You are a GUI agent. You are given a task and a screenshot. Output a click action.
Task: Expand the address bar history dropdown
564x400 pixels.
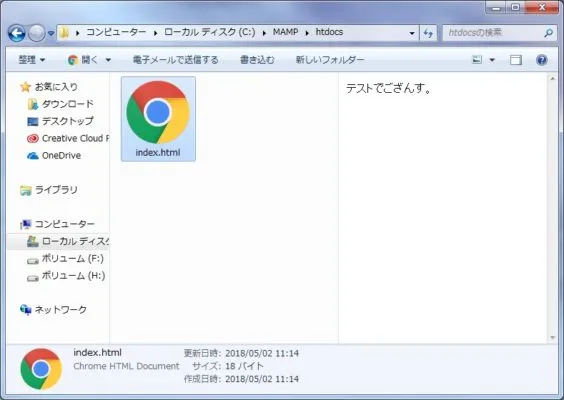pos(412,33)
